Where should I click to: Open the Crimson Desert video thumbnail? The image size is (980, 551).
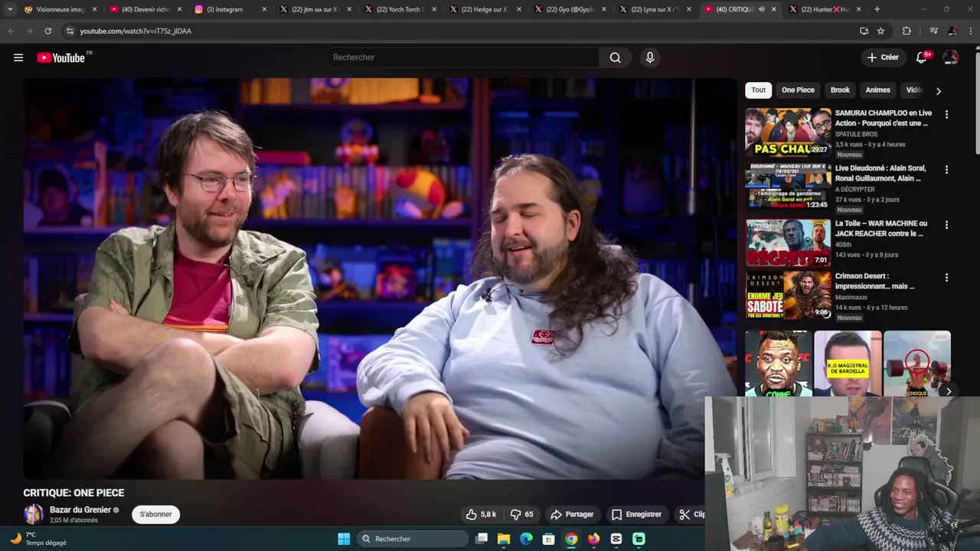pos(788,295)
